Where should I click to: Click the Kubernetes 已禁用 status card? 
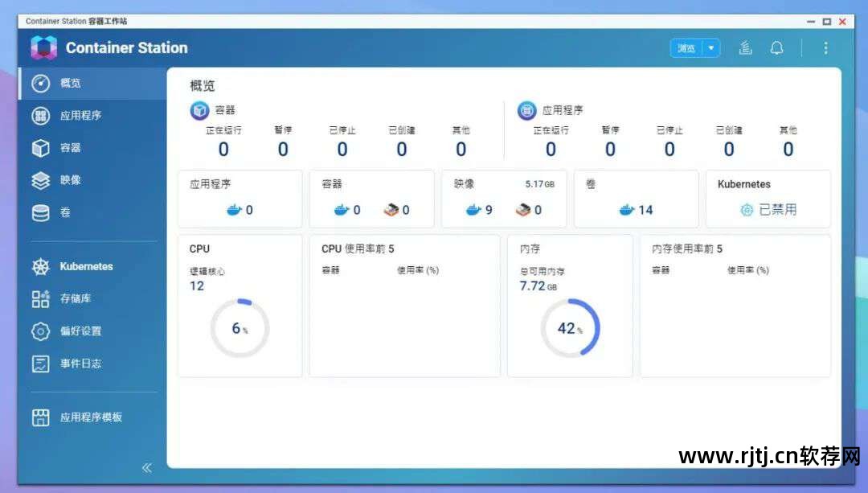click(768, 199)
